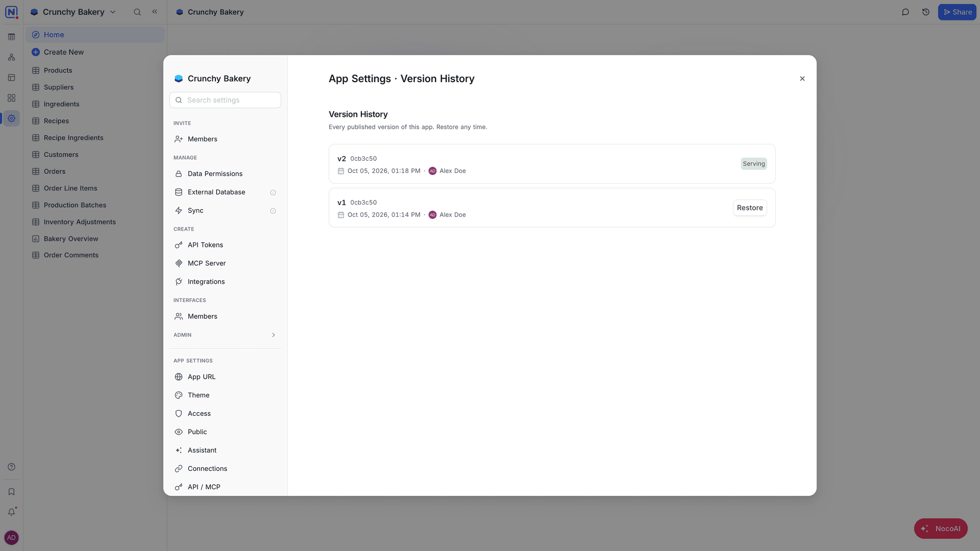Click the Serving badge on v2
Screen dimensions: 980x551
pyautogui.click(x=754, y=164)
